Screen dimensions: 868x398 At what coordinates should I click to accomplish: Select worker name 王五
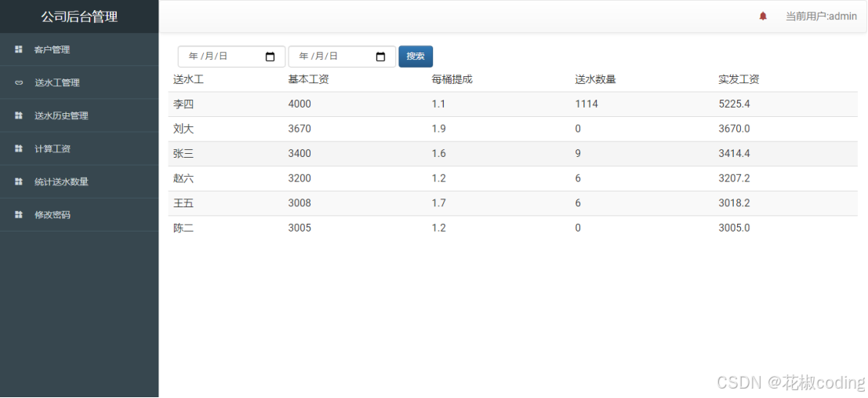click(183, 203)
